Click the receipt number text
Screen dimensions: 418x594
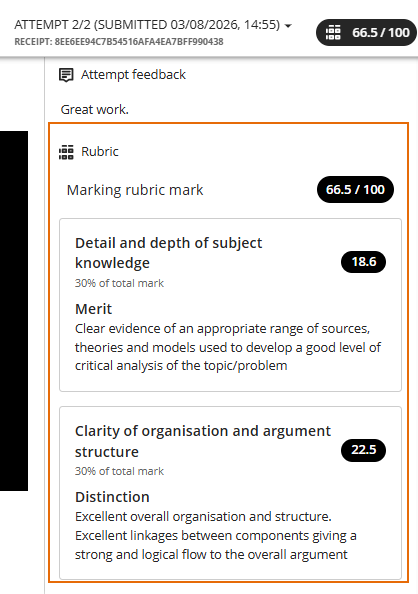click(x=119, y=42)
